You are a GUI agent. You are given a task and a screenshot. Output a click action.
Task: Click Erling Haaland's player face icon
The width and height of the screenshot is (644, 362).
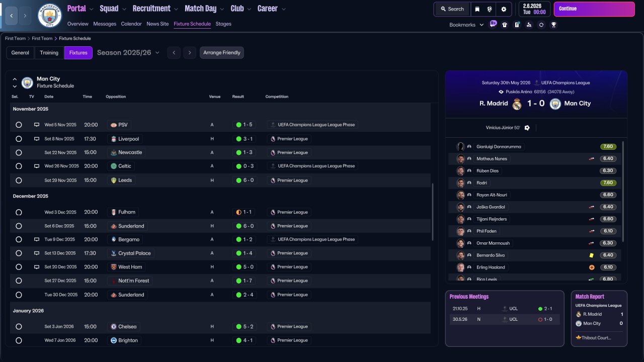460,267
